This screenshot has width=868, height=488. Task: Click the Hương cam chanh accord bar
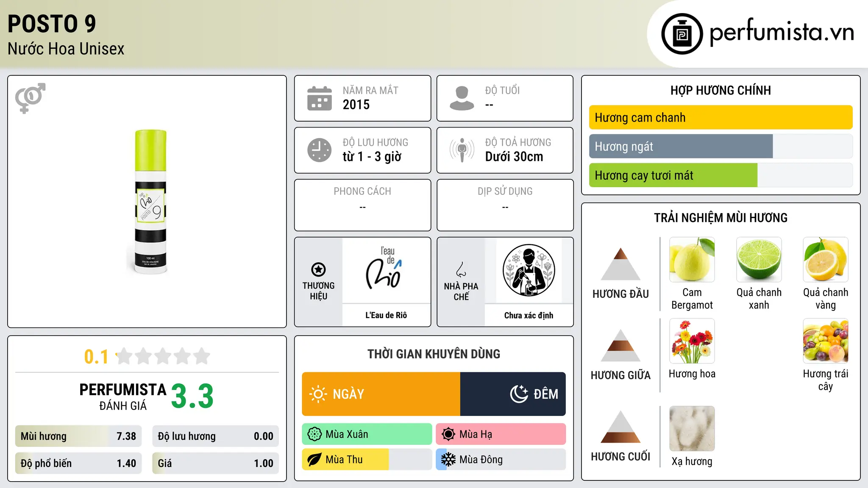pos(721,117)
